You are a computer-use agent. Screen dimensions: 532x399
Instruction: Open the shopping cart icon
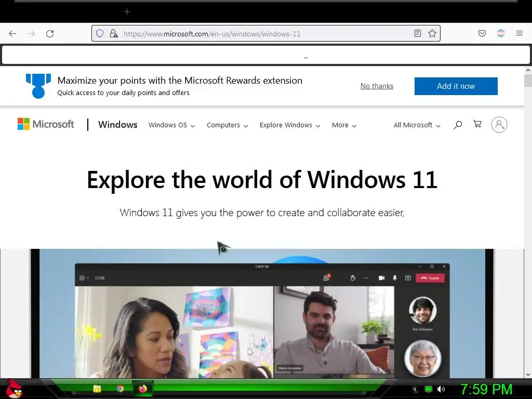(477, 124)
